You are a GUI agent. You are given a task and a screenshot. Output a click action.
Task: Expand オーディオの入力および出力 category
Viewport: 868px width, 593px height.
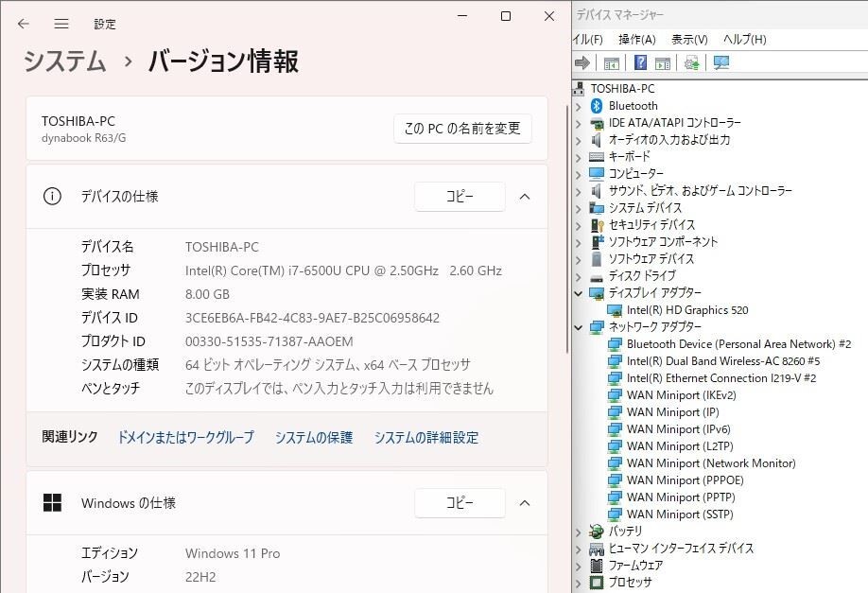[x=579, y=141]
